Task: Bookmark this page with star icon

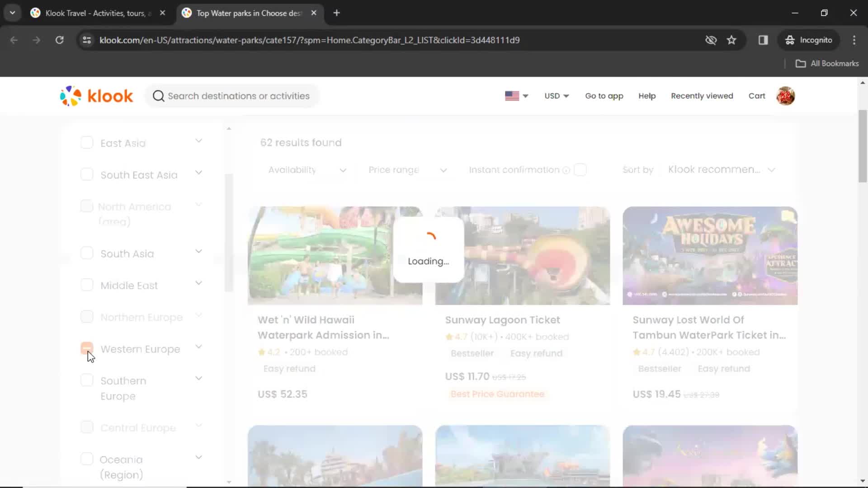Action: click(731, 40)
